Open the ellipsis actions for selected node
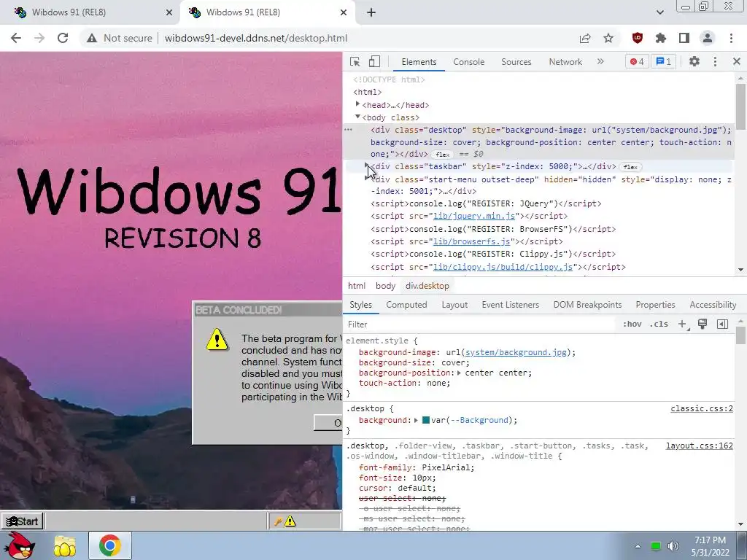747x560 pixels. [x=348, y=130]
